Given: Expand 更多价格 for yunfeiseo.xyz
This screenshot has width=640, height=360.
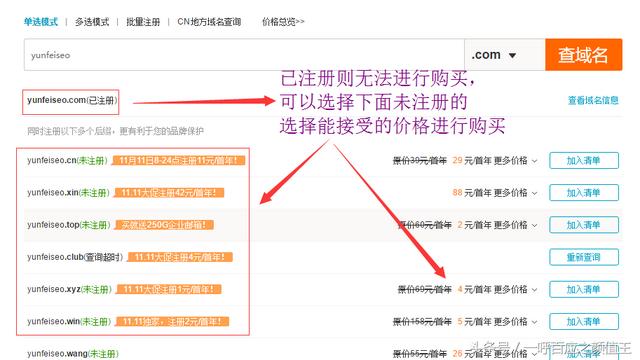Looking at the screenshot, I should pos(516,289).
